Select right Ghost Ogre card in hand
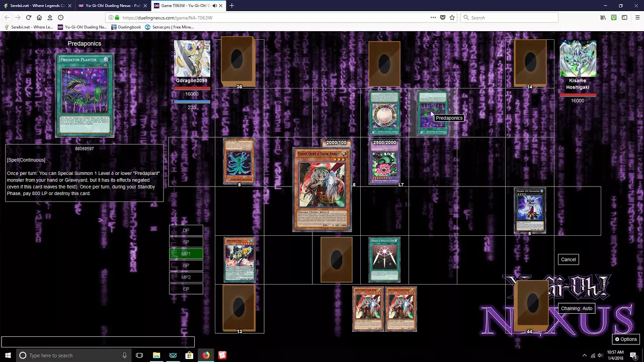644x362 pixels. click(401, 309)
